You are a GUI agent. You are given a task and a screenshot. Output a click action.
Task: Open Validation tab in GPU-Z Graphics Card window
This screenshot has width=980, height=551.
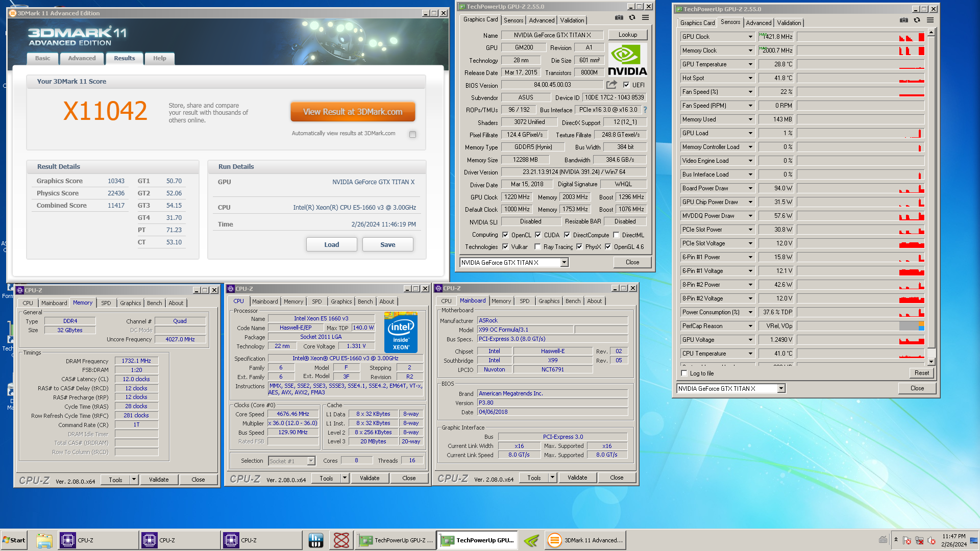[572, 20]
